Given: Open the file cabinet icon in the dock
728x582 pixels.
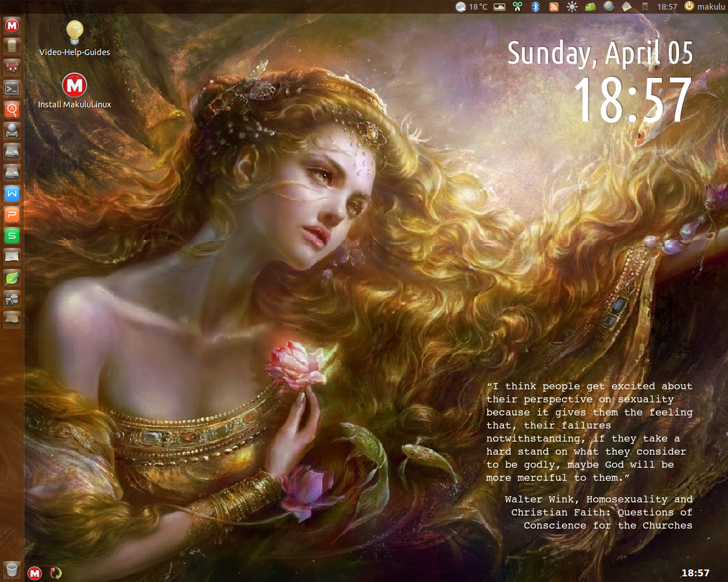Looking at the screenshot, I should pos(12,47).
